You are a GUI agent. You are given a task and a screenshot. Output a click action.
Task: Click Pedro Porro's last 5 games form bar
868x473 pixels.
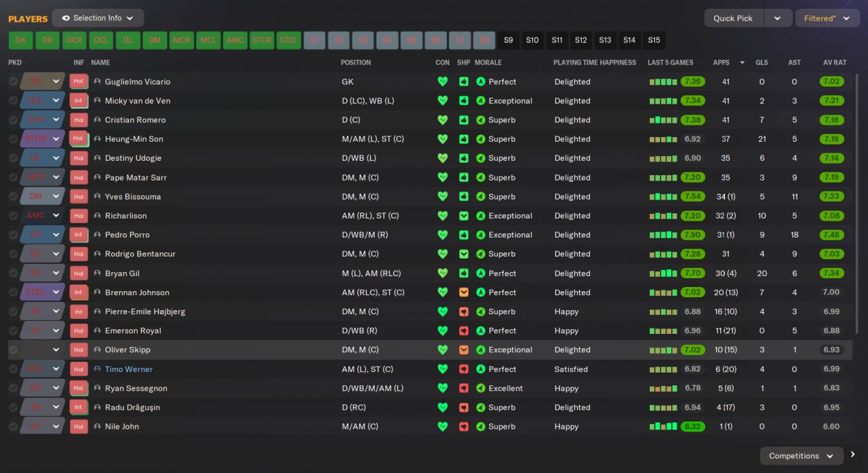(663, 235)
